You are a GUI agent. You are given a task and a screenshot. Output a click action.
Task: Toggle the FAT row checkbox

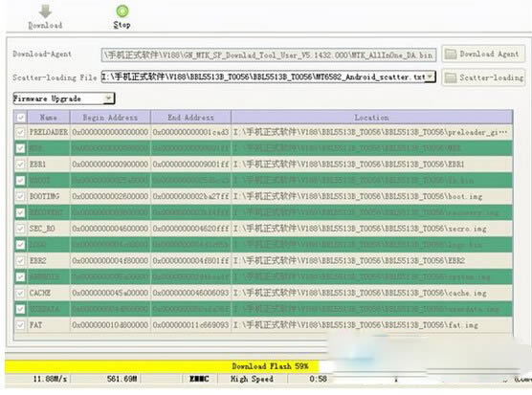[x=21, y=325]
